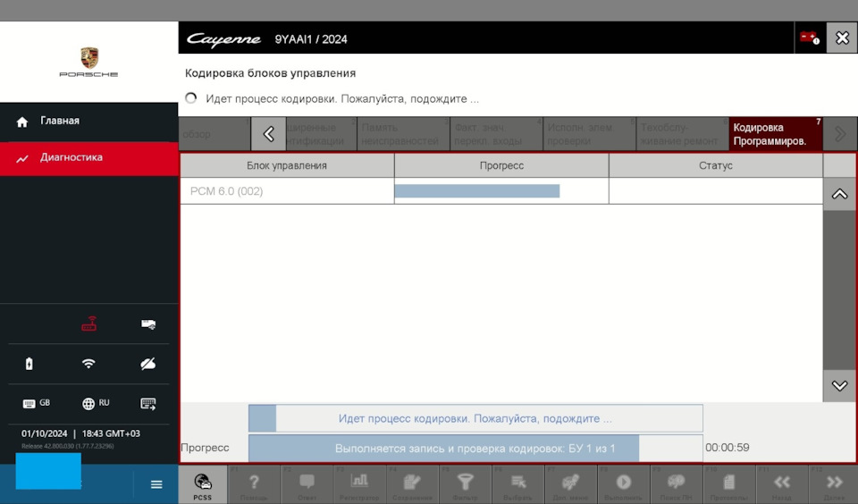The image size is (858, 504).
Task: Click Выбрать (F6) select icon
Action: [x=517, y=485]
